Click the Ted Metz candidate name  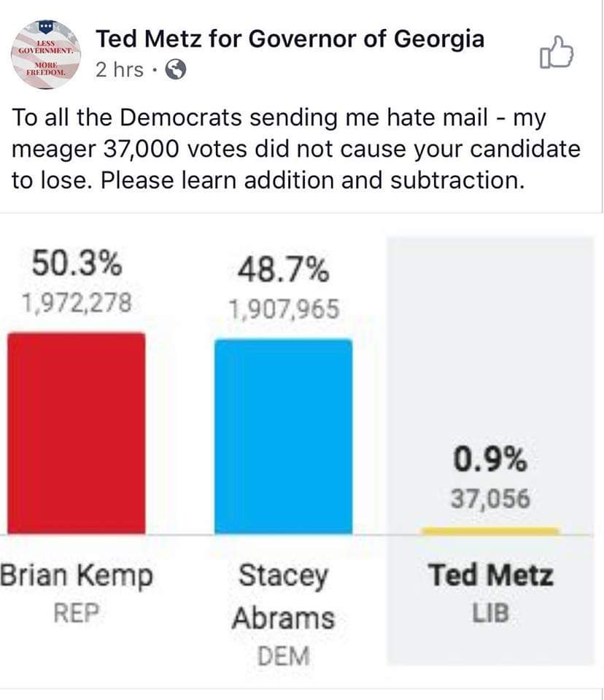[490, 575]
